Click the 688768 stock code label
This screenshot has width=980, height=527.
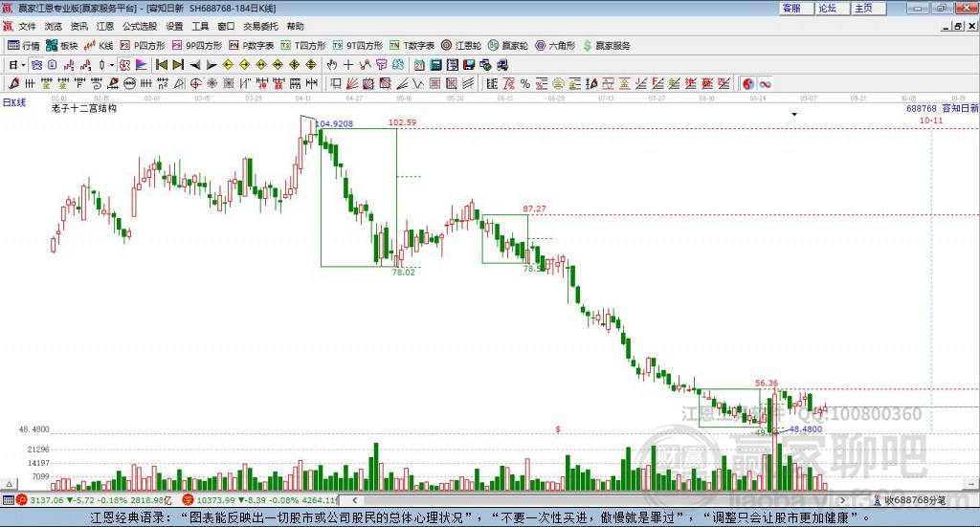point(922,109)
